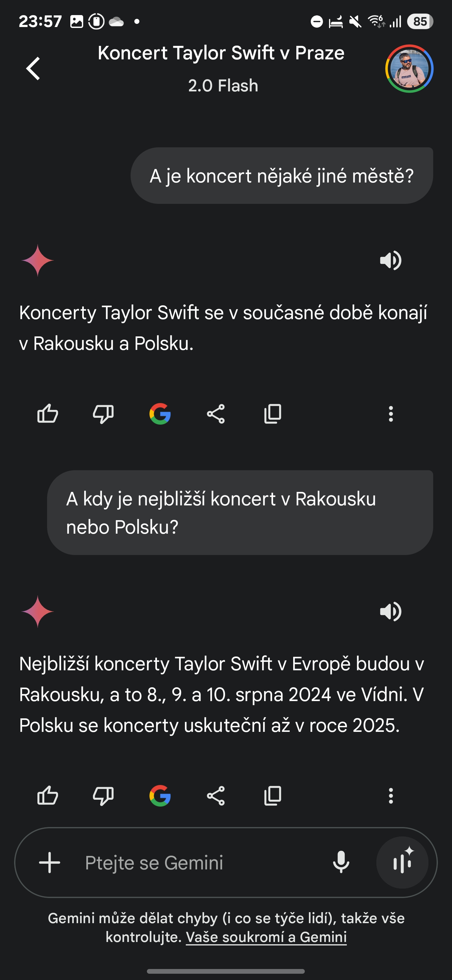Viewport: 452px width, 980px height.
Task: Tap the plus button to add attachment
Action: click(x=50, y=863)
